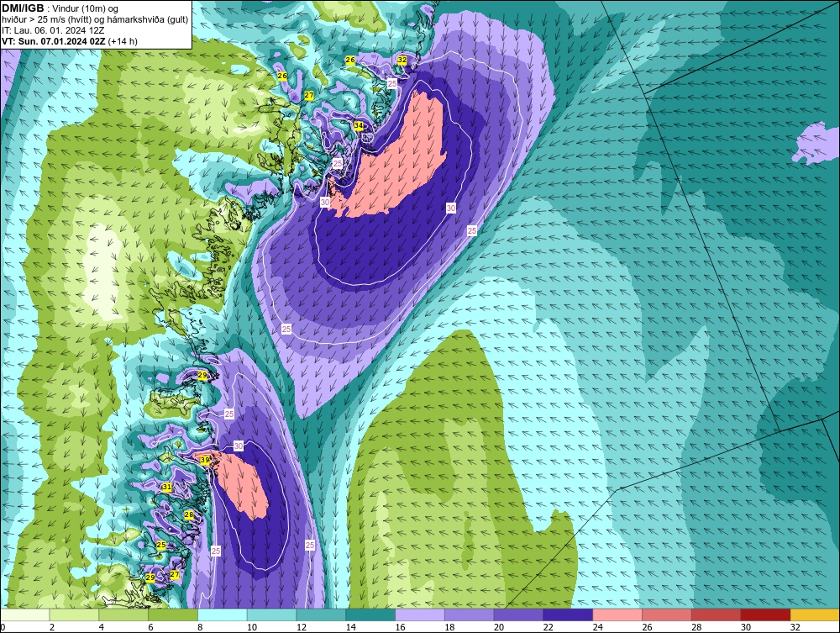
Task: Click the orange swatch above 32 m/s
Action: [815, 615]
